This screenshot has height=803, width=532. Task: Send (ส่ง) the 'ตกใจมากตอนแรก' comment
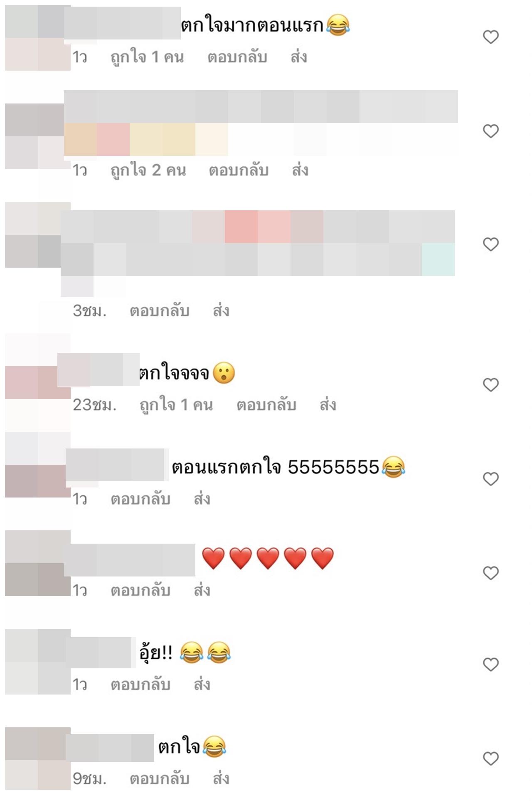point(299,57)
